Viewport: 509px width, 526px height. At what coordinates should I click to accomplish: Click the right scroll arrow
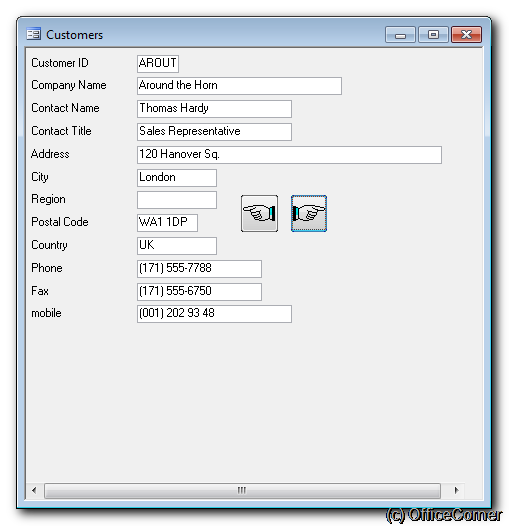tap(456, 490)
